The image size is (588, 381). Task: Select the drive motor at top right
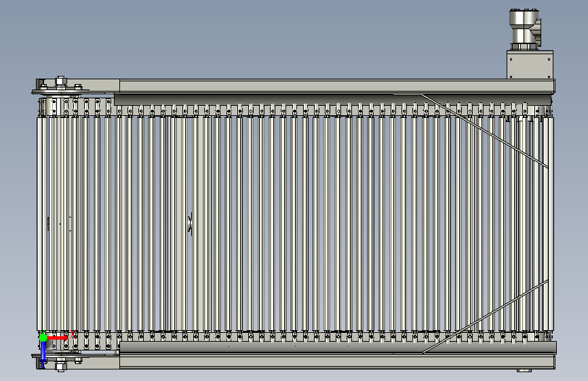525,29
